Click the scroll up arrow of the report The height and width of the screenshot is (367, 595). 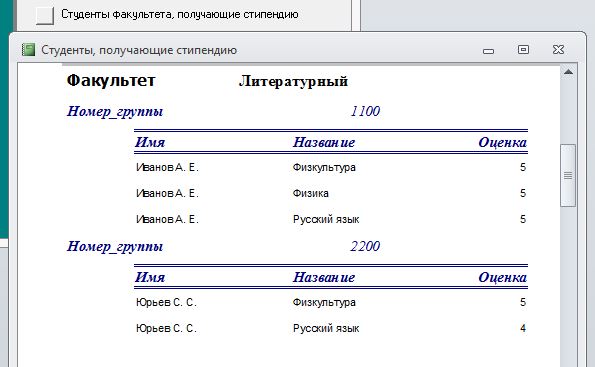(568, 72)
